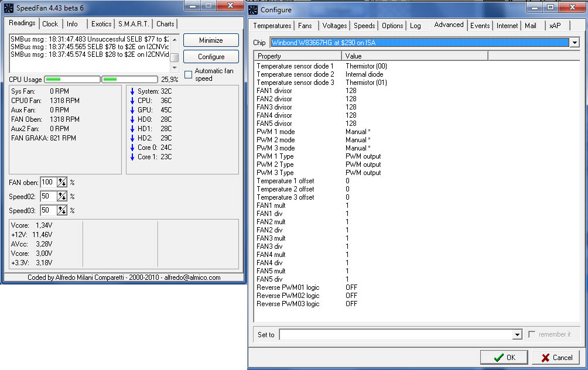Screen dimensions: 588x370
Task: Open the Options tab
Action: pyautogui.click(x=392, y=26)
